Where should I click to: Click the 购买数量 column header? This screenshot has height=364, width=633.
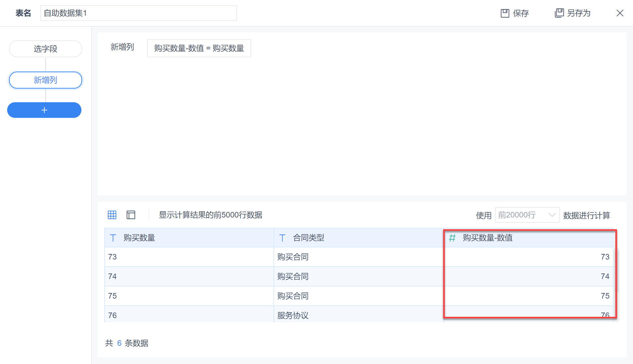(x=139, y=238)
